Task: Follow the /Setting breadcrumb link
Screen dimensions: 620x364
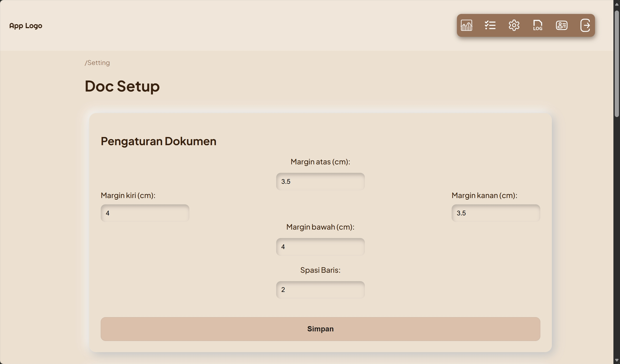Action: click(97, 63)
